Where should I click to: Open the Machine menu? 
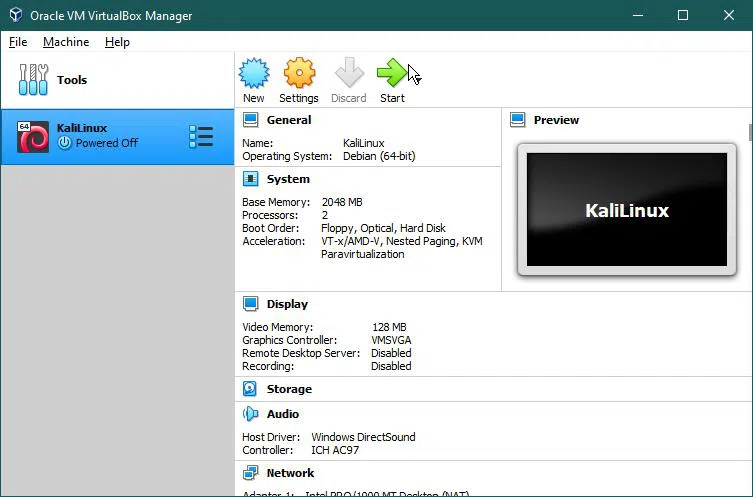tap(66, 42)
